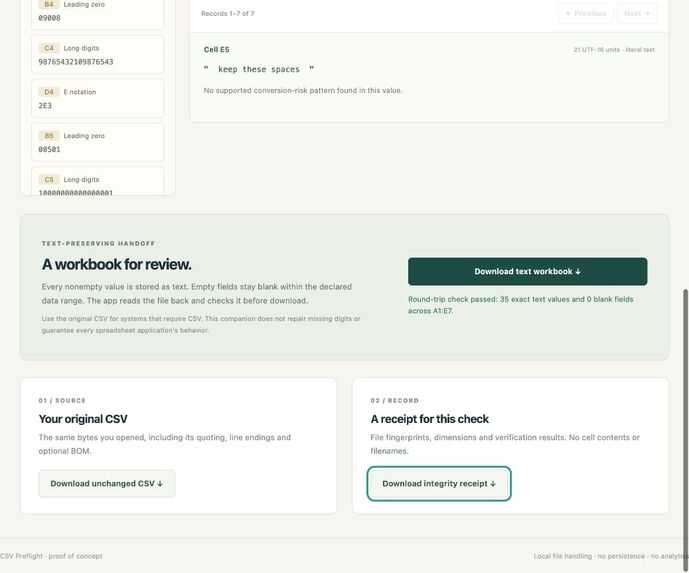Go to Next records page
The height and width of the screenshot is (573, 689).
click(x=637, y=14)
